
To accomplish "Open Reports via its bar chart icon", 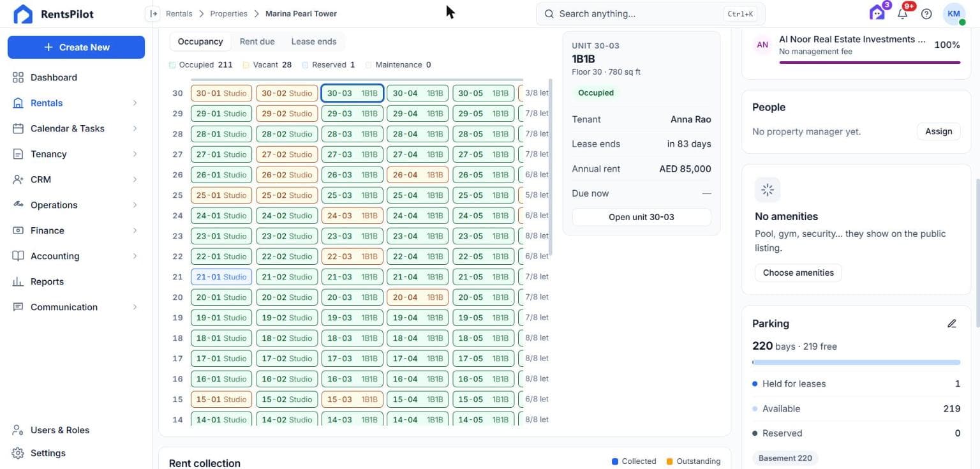I will (x=18, y=281).
